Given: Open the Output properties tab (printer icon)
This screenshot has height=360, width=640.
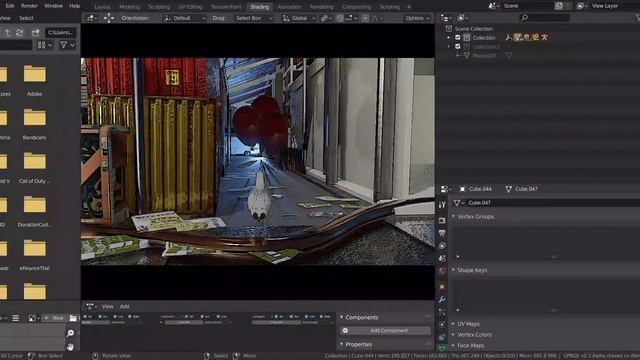Looking at the screenshot, I should pyautogui.click(x=442, y=233).
